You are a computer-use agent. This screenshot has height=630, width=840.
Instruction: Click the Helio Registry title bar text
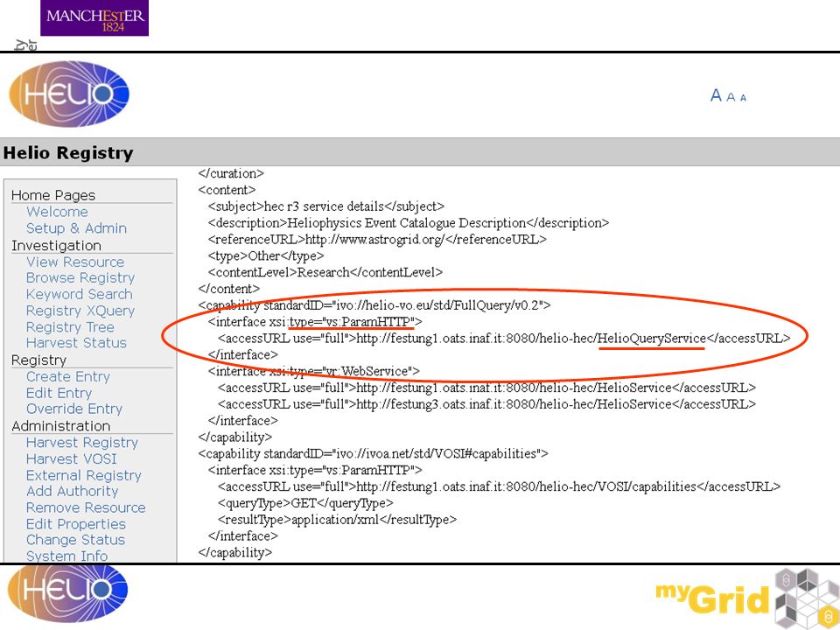point(68,153)
